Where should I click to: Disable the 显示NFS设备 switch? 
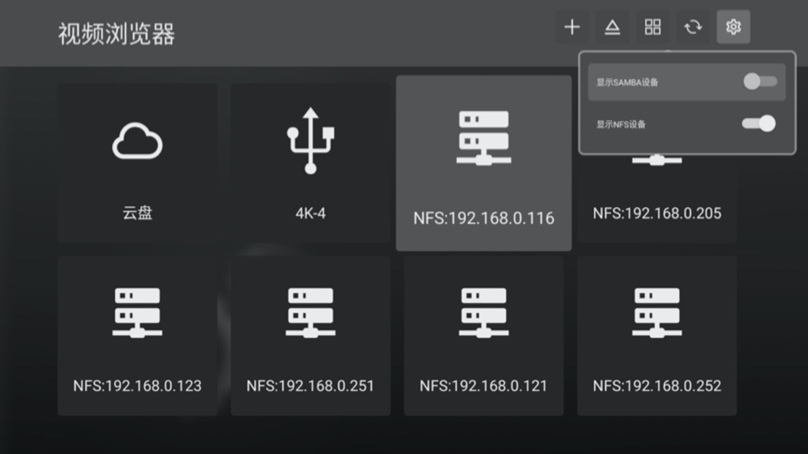tap(759, 124)
